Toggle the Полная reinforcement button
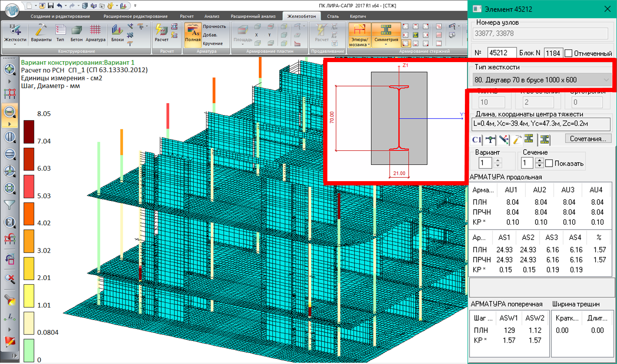The height and width of the screenshot is (364, 617). [192, 33]
